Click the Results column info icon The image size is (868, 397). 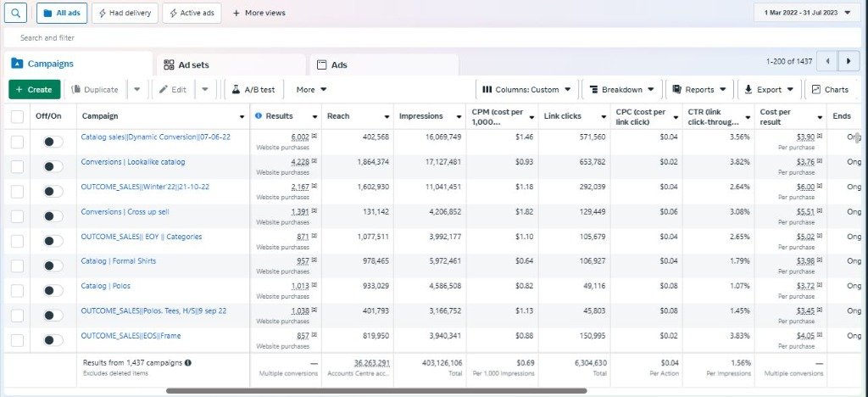coord(259,116)
